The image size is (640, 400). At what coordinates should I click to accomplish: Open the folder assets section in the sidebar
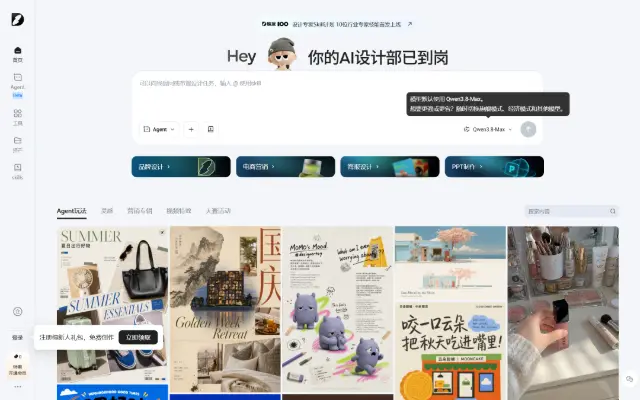tap(18, 144)
